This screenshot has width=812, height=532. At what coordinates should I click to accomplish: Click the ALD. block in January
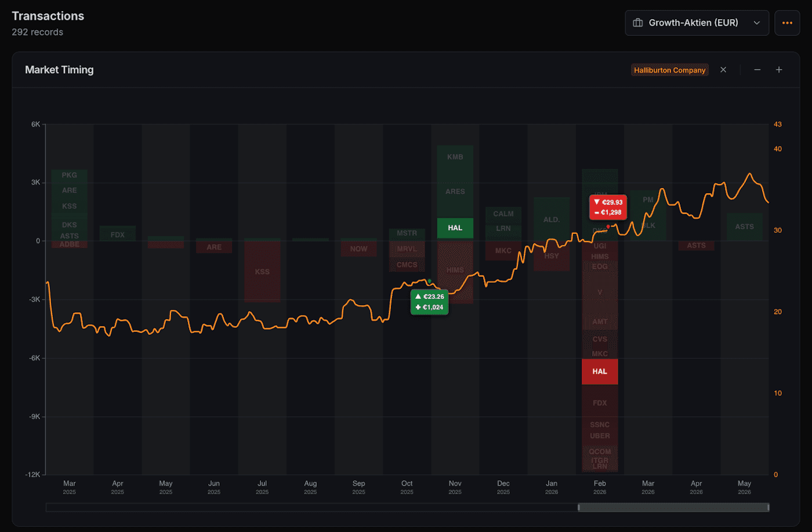point(552,219)
